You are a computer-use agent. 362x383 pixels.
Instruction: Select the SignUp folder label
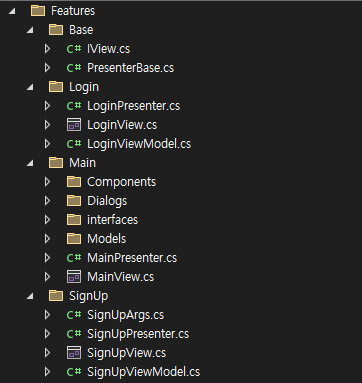(89, 296)
